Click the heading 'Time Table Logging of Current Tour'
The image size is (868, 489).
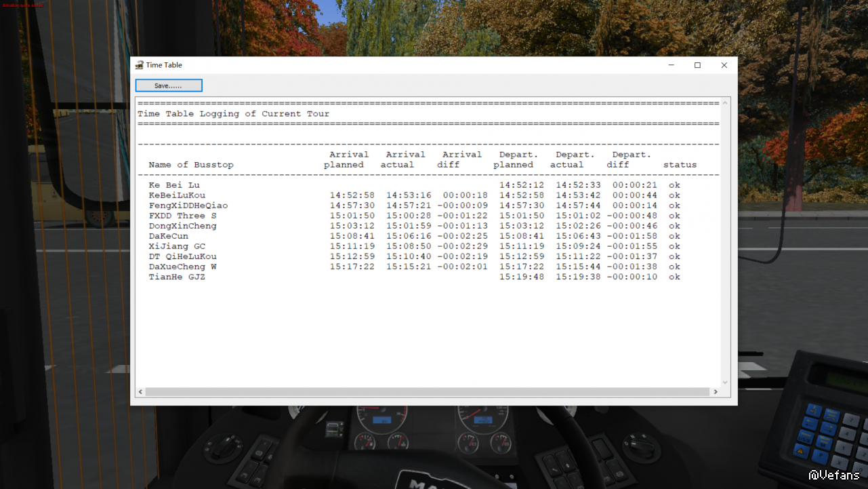click(234, 114)
